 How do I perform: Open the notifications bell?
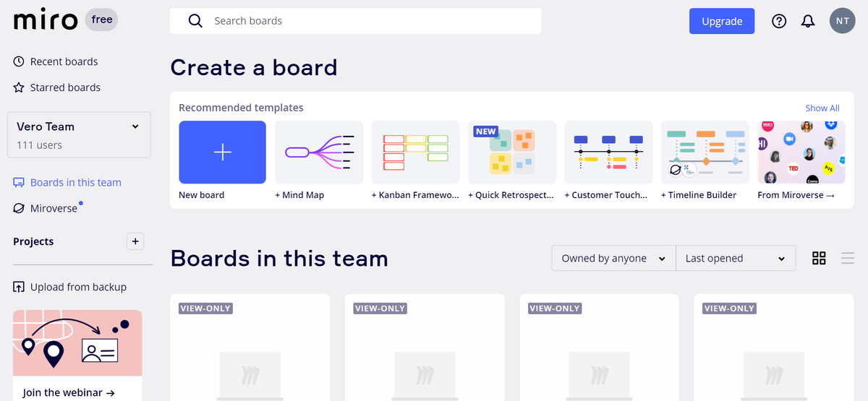tap(808, 21)
